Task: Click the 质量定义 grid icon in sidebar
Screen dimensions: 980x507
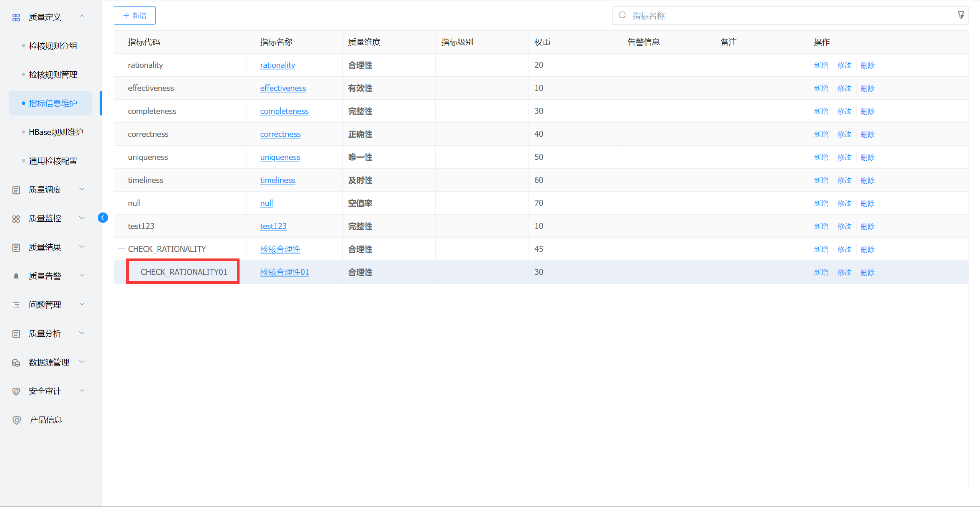Action: tap(16, 17)
